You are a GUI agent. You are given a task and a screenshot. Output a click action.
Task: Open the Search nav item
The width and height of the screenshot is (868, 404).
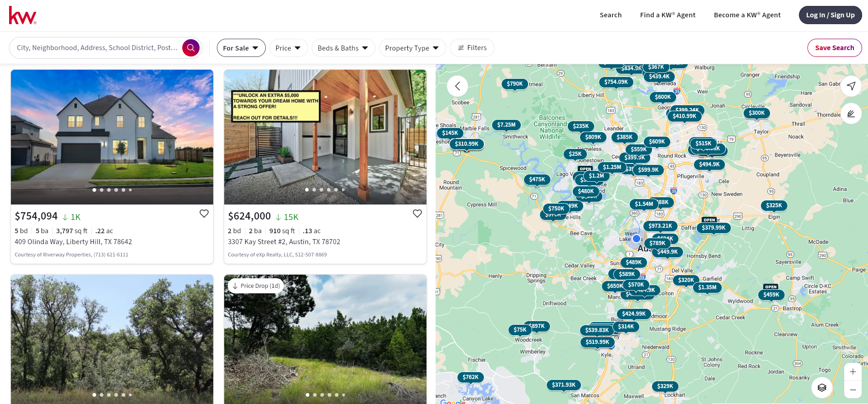[x=611, y=15]
